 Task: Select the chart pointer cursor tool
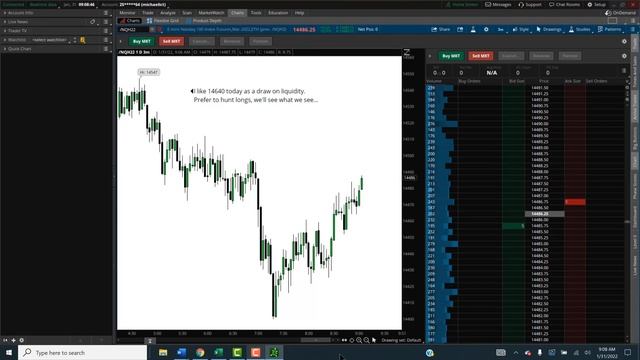click(374, 340)
